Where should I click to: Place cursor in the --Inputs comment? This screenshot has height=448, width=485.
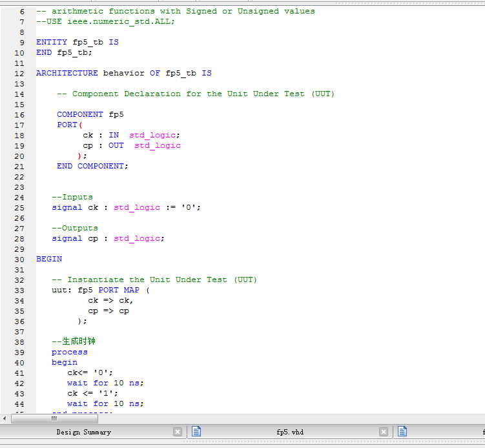(72, 197)
